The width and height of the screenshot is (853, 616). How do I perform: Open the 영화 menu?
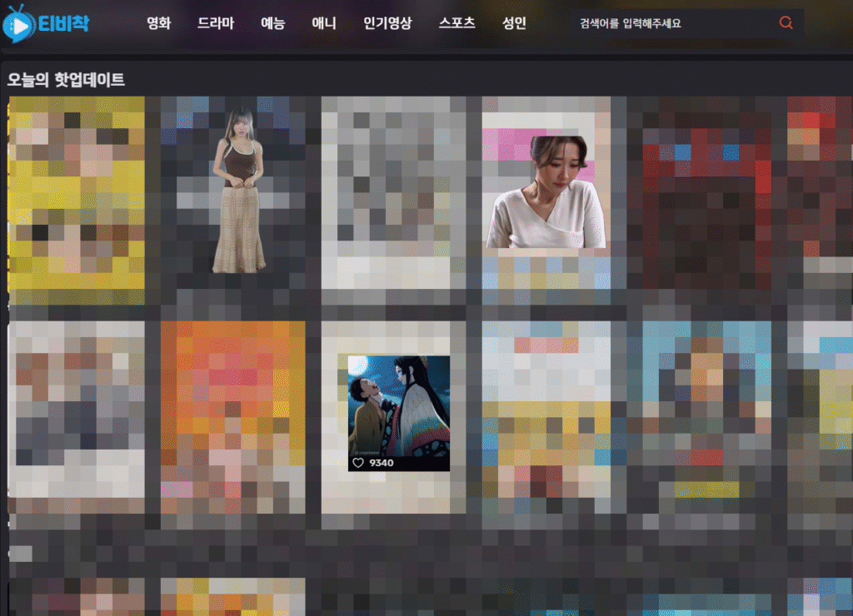[158, 23]
